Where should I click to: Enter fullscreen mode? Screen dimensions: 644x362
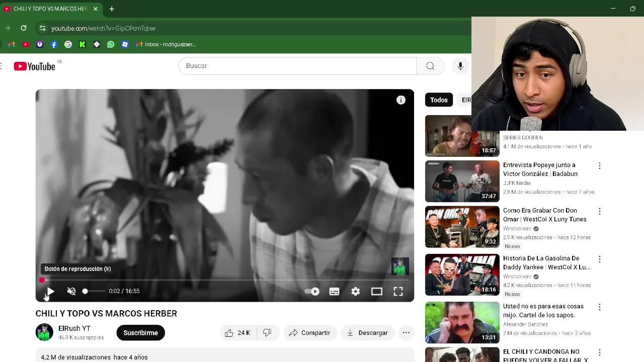pos(398,291)
